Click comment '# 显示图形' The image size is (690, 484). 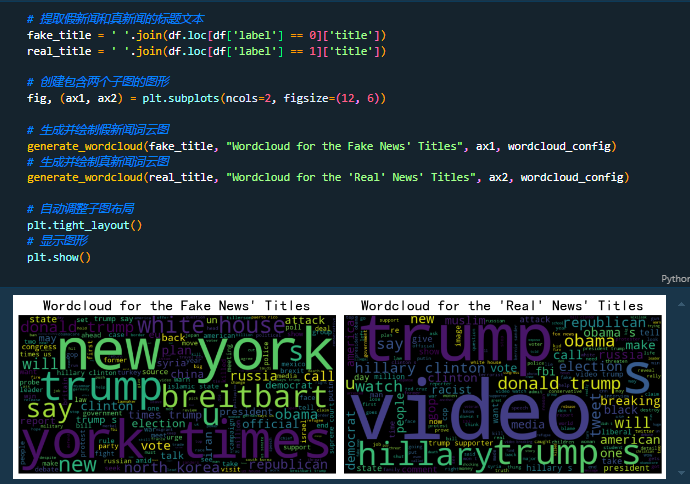pos(58,241)
